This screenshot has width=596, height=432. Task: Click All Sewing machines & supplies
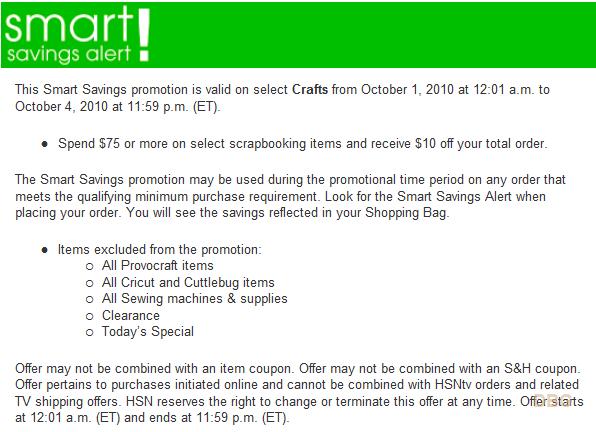[x=194, y=299]
